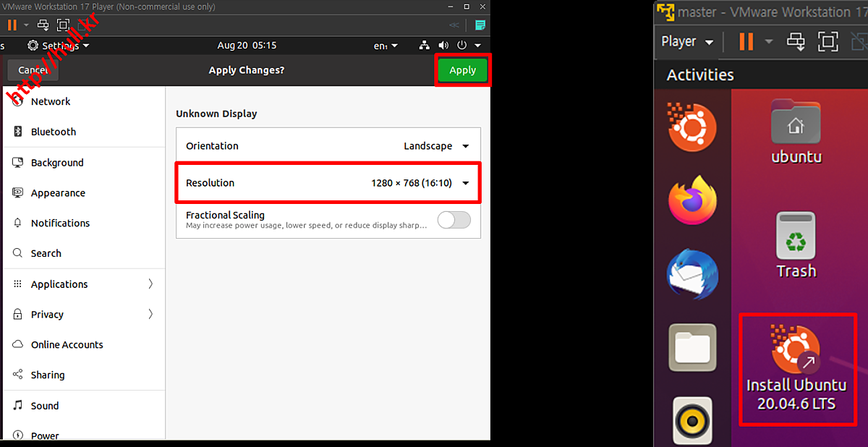Screen dimensions: 868x447
Task: Expand the Applications sidebar entry chevron
Action: tap(150, 284)
